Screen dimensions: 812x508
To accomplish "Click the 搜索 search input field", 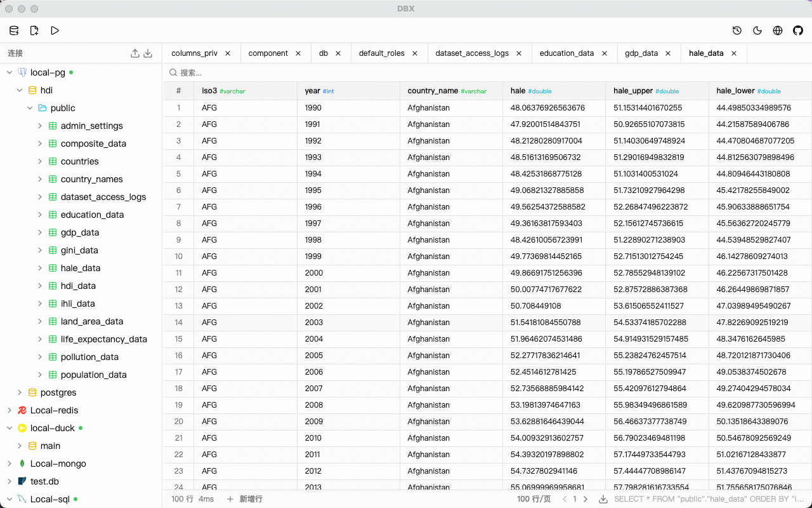I will point(254,73).
